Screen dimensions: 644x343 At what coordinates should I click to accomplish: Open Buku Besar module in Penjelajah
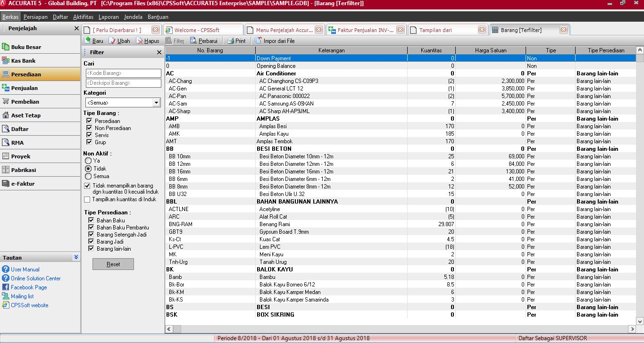(x=26, y=47)
